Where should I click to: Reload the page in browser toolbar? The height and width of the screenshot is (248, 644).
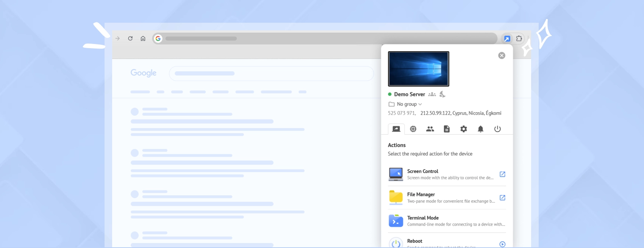(130, 39)
